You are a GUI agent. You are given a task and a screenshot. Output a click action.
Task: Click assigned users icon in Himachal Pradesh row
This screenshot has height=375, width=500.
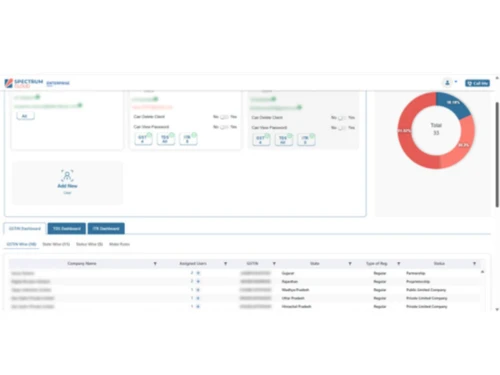pos(198,306)
